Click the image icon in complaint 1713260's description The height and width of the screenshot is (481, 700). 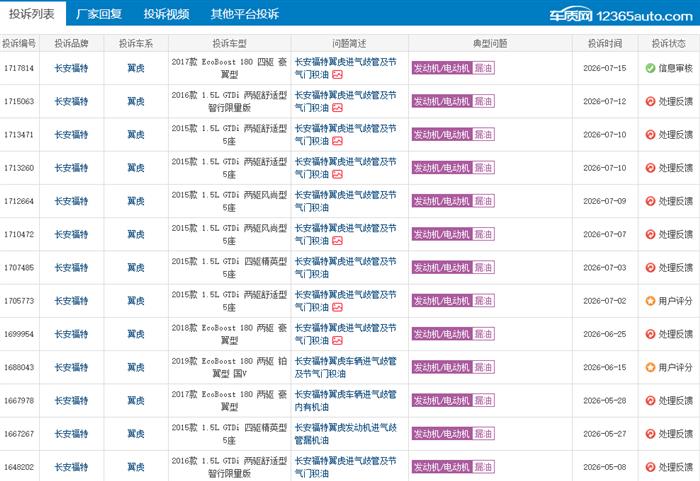(338, 174)
